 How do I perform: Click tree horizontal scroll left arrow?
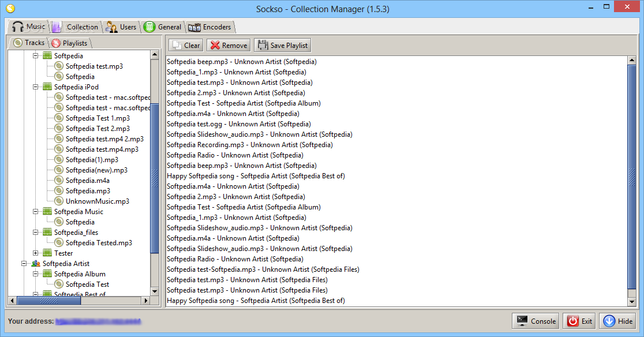point(12,301)
